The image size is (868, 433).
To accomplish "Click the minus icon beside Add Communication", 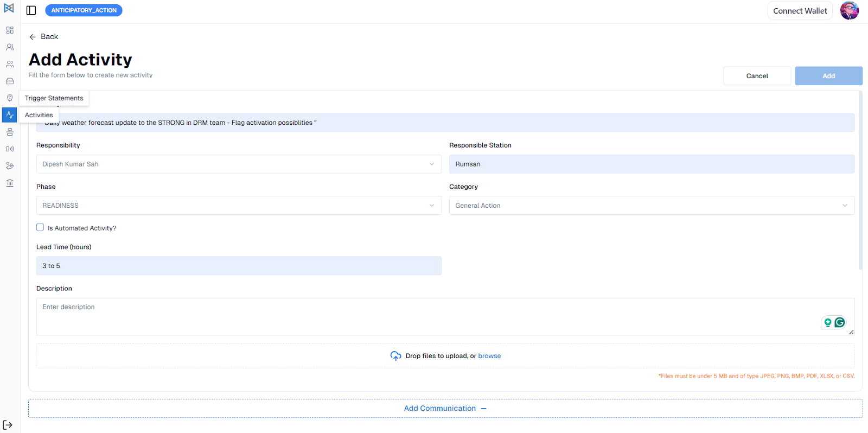I will 484,409.
